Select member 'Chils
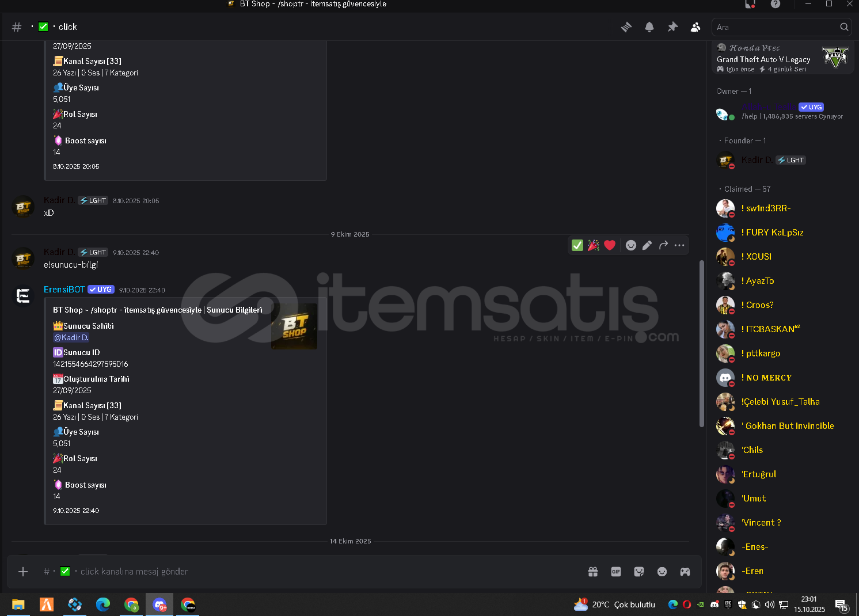The image size is (859, 616). (x=781, y=450)
